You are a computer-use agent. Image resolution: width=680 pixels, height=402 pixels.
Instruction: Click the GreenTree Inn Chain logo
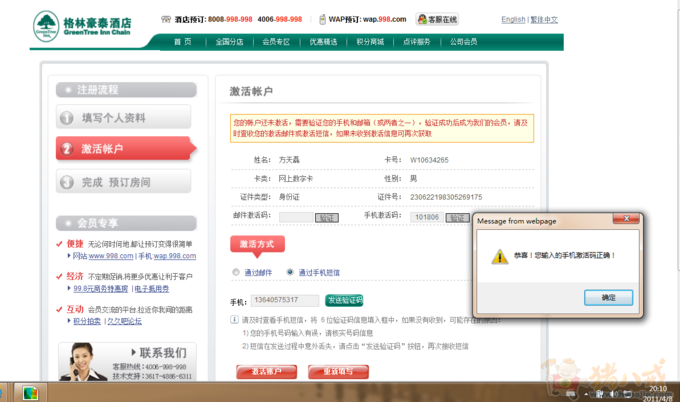[x=82, y=26]
